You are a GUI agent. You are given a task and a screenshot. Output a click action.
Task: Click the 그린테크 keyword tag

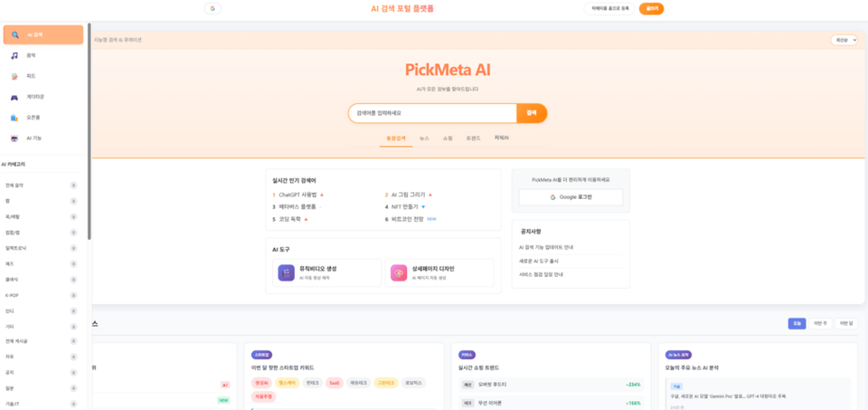pos(386,383)
